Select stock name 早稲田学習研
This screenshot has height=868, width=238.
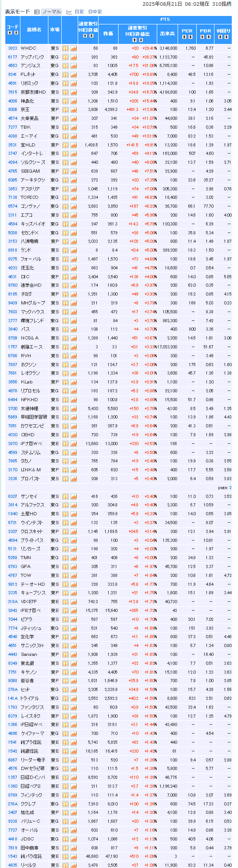coord(34,417)
